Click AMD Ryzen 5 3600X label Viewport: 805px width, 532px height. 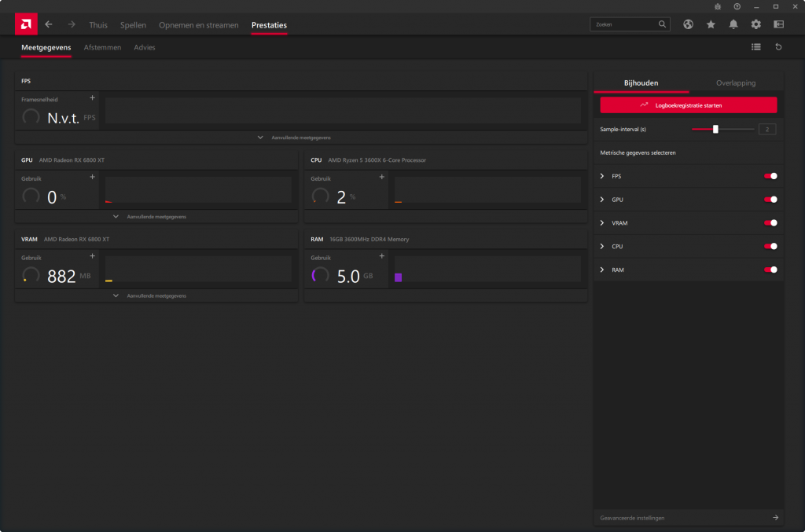click(x=377, y=160)
